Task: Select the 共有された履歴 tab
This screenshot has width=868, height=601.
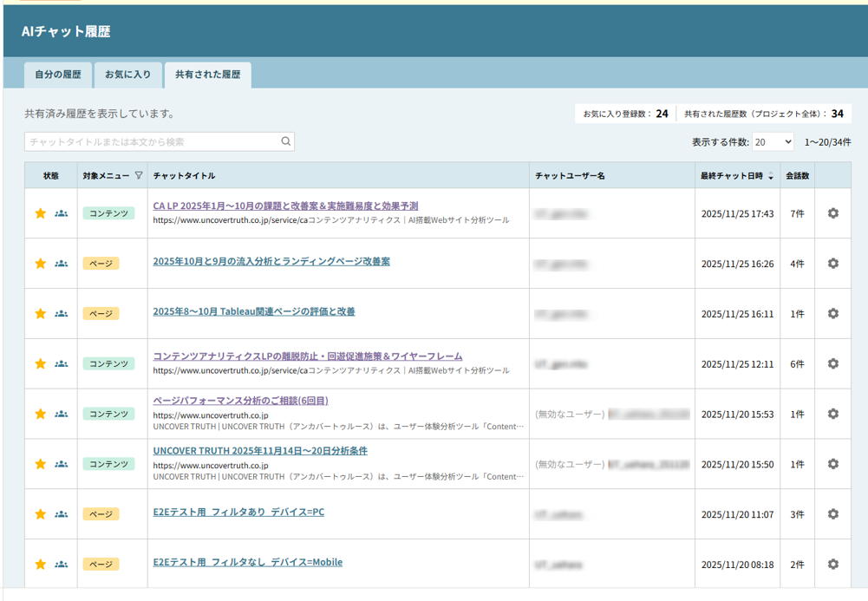Action: point(207,75)
